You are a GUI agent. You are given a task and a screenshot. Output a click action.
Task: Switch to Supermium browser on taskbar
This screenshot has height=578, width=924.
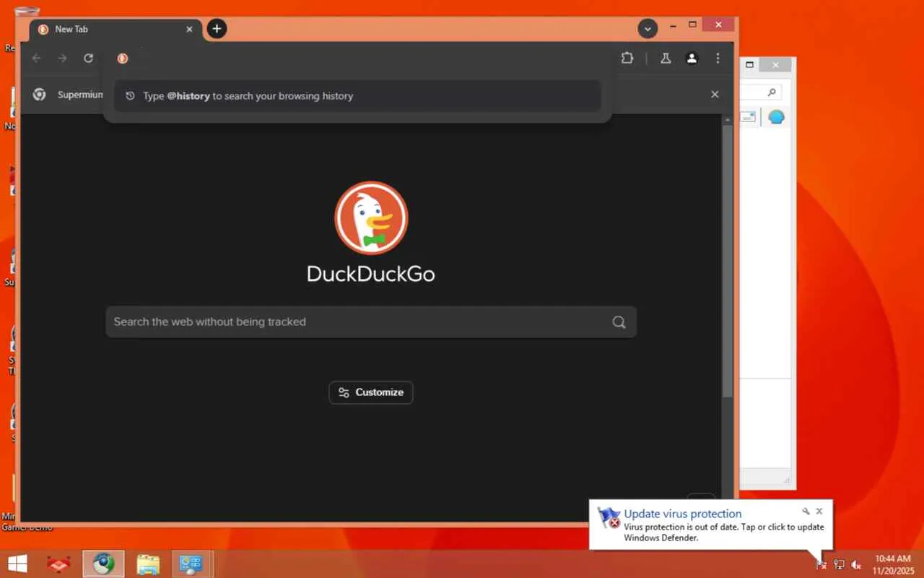coord(103,564)
